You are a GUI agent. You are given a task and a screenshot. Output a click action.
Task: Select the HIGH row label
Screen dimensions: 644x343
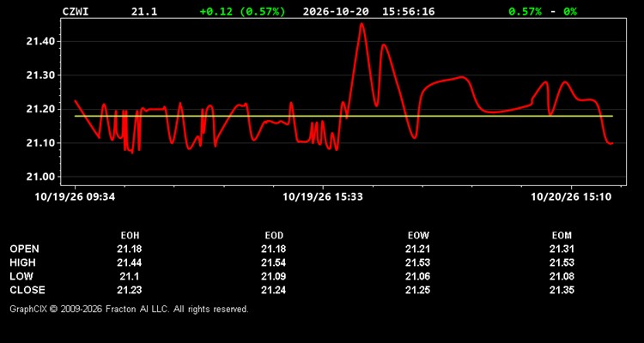22,262
